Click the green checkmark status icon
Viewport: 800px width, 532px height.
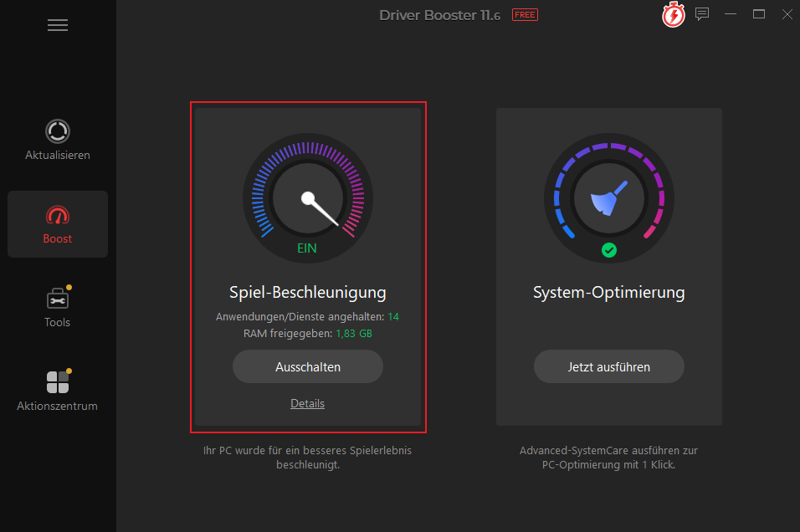(x=608, y=250)
